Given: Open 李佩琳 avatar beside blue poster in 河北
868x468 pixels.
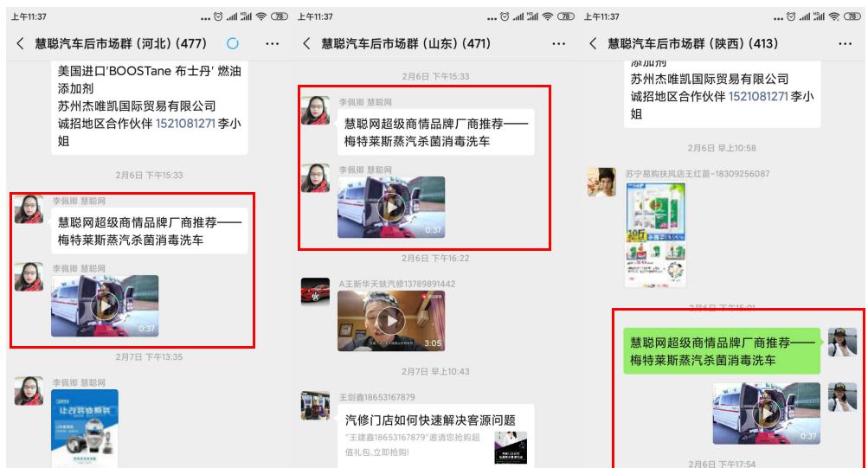Looking at the screenshot, I should coord(29,391).
